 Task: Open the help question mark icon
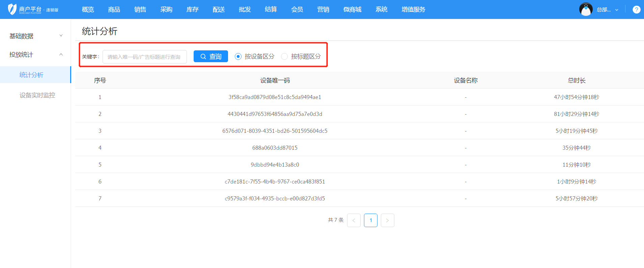[636, 9]
